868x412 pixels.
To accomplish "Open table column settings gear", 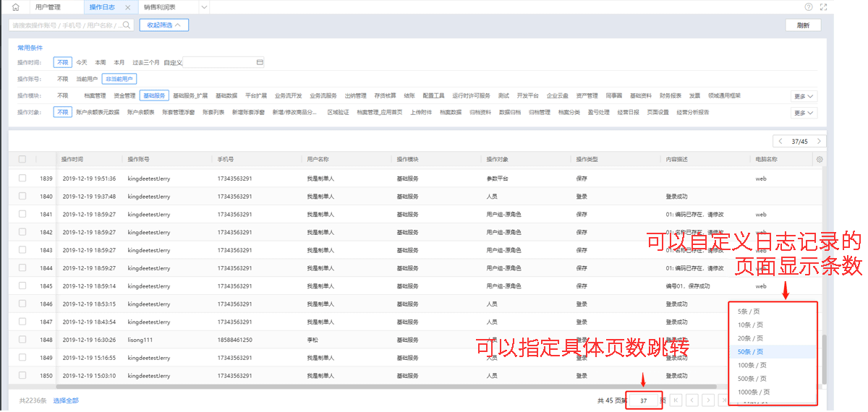I will pos(820,160).
